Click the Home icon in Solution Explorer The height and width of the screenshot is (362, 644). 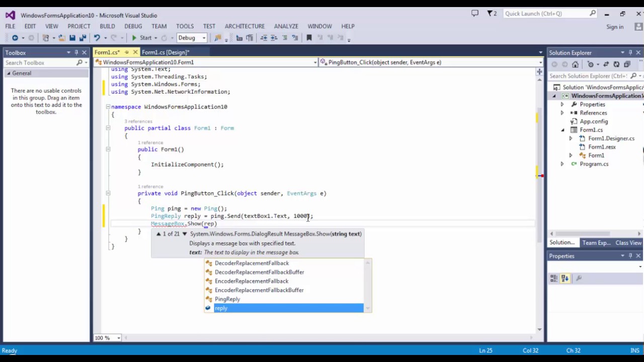[x=575, y=64]
